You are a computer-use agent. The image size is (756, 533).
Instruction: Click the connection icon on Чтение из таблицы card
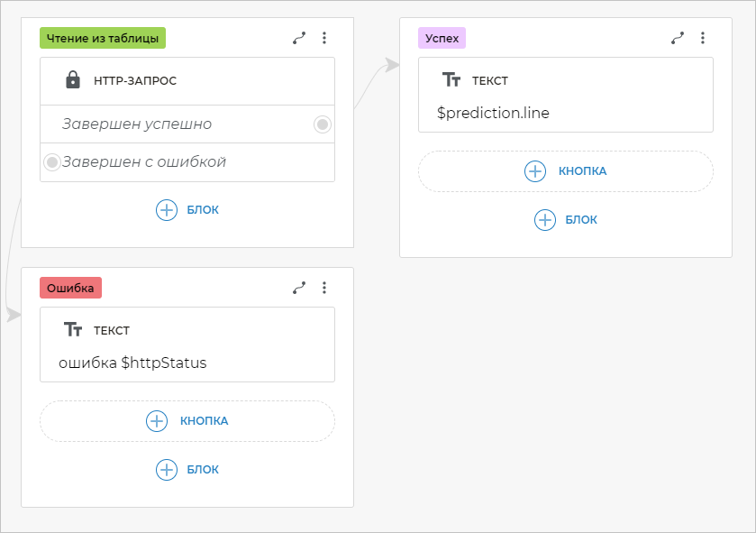[x=299, y=38]
